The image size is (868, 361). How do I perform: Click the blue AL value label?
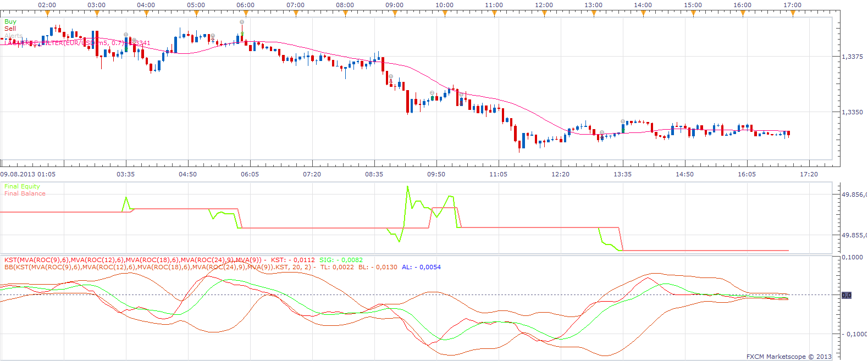coord(421,267)
